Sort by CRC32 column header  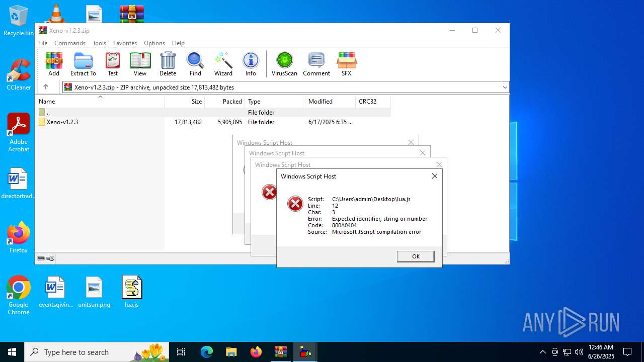click(373, 102)
